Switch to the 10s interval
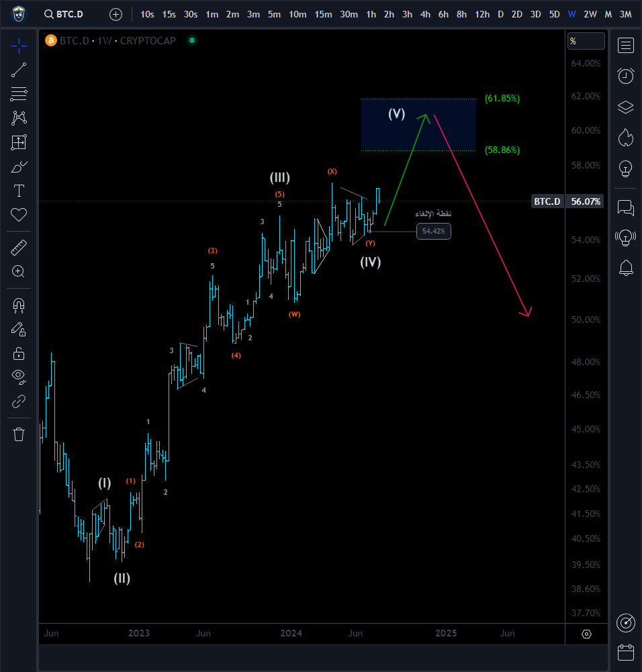 click(x=147, y=15)
